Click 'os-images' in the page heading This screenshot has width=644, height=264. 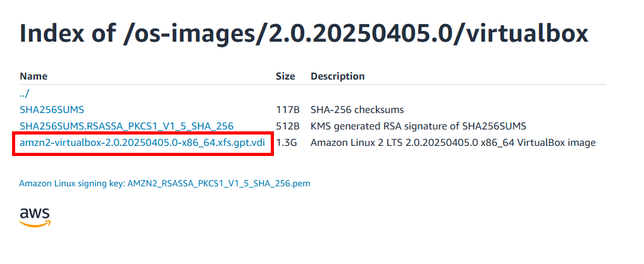click(194, 34)
